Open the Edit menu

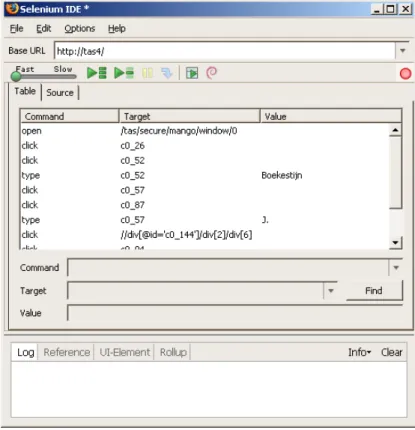[x=44, y=29]
